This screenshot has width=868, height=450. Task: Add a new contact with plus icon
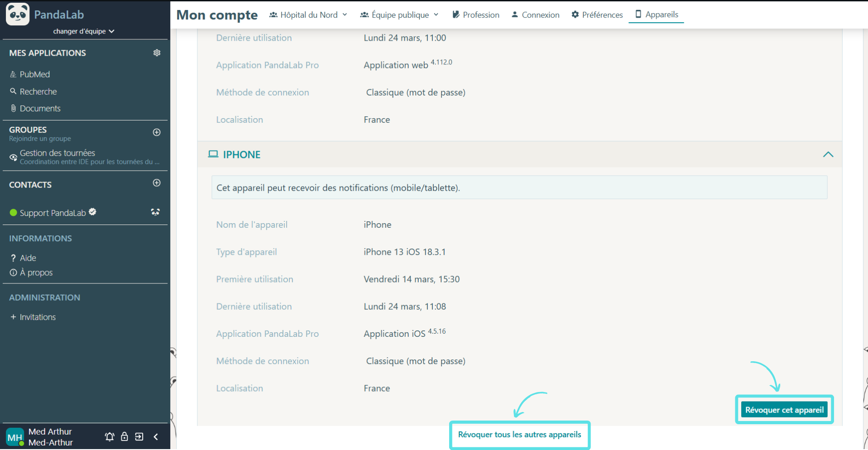tap(157, 183)
